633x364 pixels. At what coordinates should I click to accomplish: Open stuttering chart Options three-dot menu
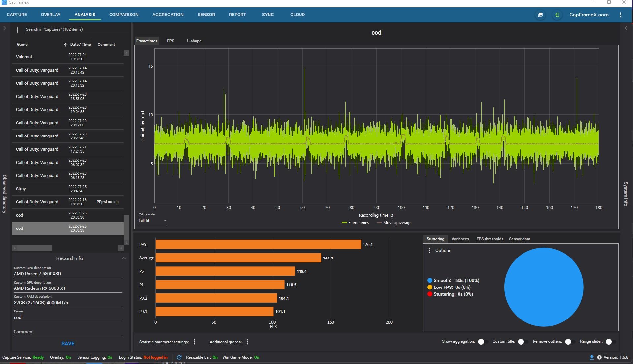tap(429, 251)
